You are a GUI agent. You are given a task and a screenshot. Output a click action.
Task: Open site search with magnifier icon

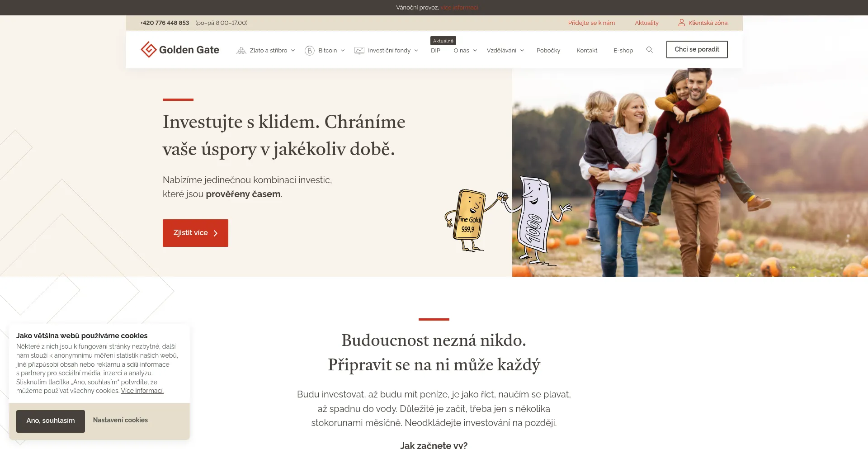click(x=650, y=50)
